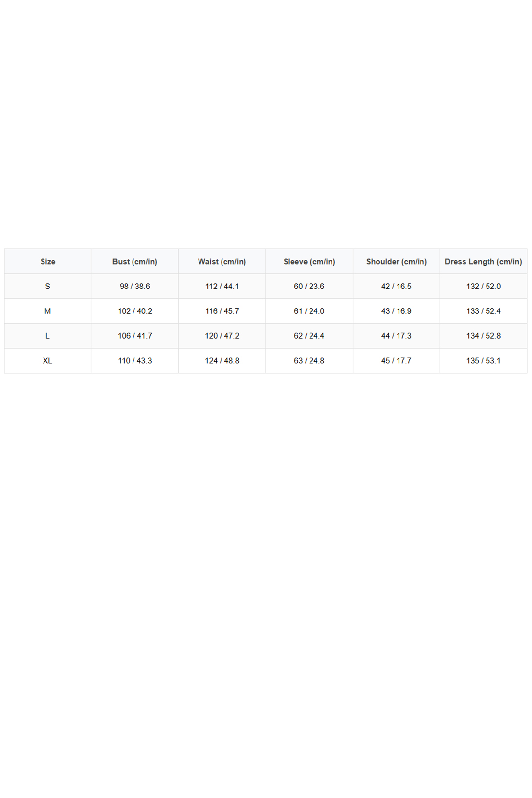Click bust value 98 / 38.6
Viewport: 532px width, 798px height.
[x=135, y=287]
